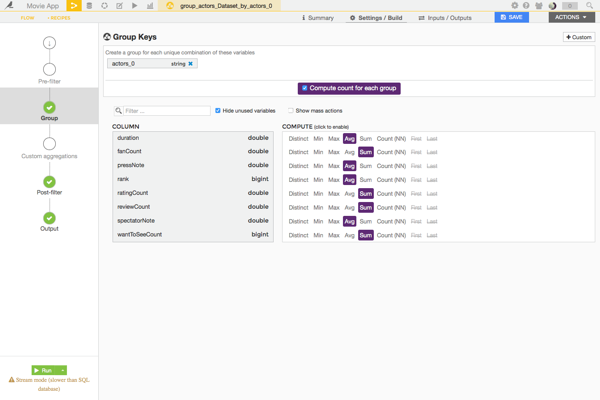The height and width of the screenshot is (400, 600).
Task: Open the Flow icon in top bar
Action: coord(74,5)
